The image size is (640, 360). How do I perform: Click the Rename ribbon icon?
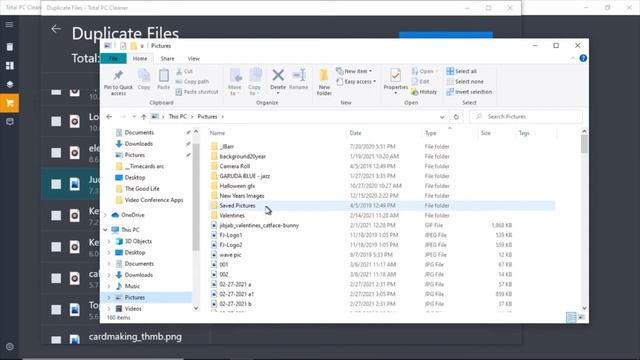[x=299, y=75]
